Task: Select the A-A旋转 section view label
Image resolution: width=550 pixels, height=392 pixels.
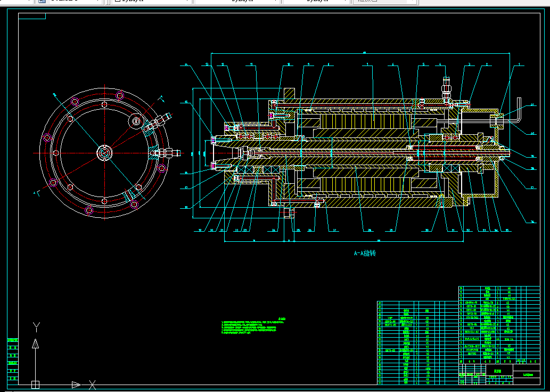Action: pos(365,253)
